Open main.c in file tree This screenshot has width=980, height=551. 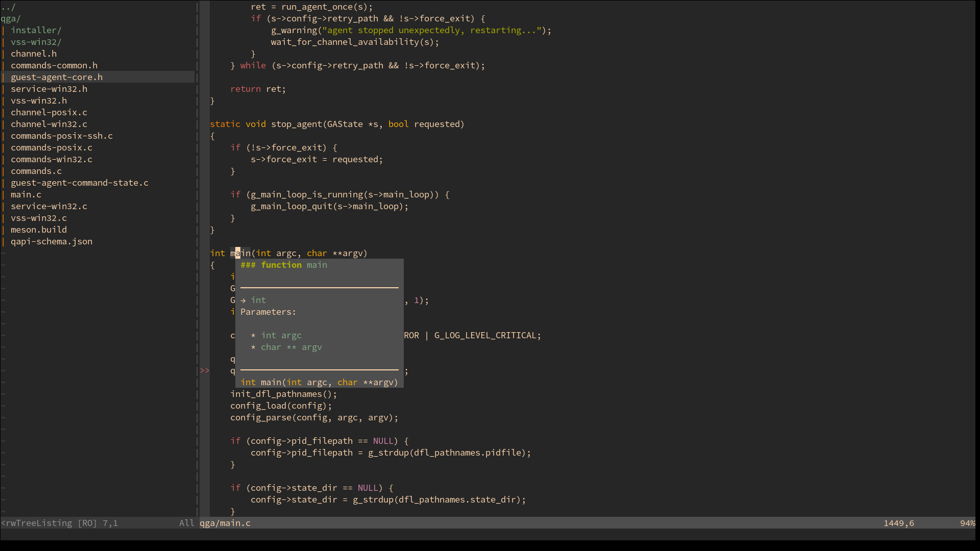pos(26,194)
